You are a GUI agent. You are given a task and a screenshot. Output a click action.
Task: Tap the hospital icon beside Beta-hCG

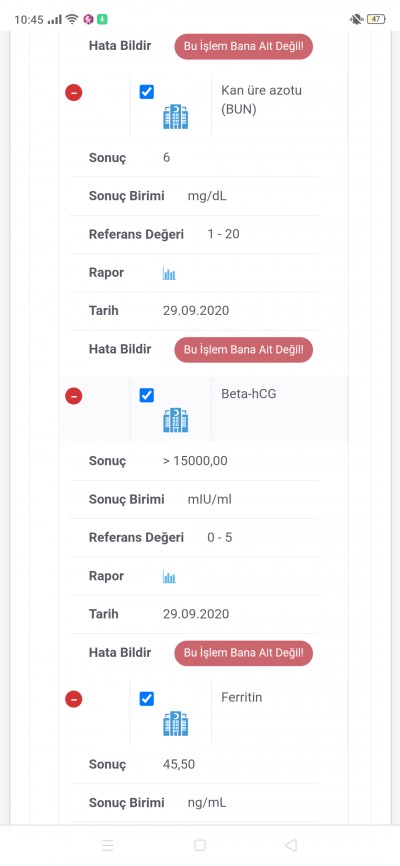[176, 420]
